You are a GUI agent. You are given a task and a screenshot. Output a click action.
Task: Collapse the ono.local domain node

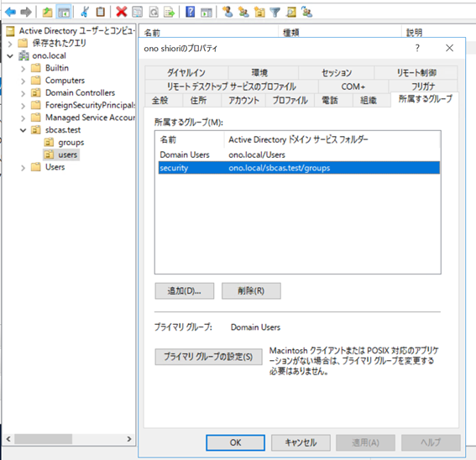10,56
